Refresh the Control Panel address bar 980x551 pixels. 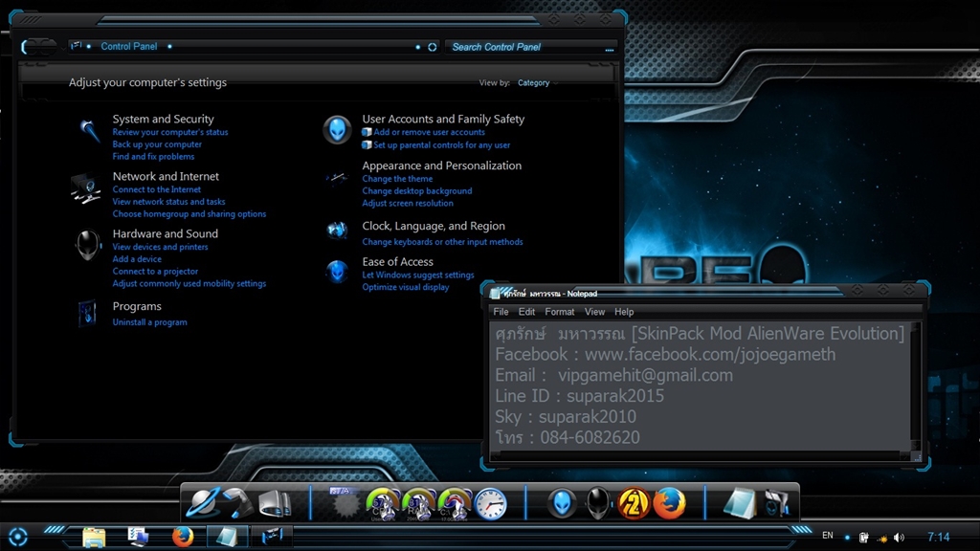[x=432, y=47]
